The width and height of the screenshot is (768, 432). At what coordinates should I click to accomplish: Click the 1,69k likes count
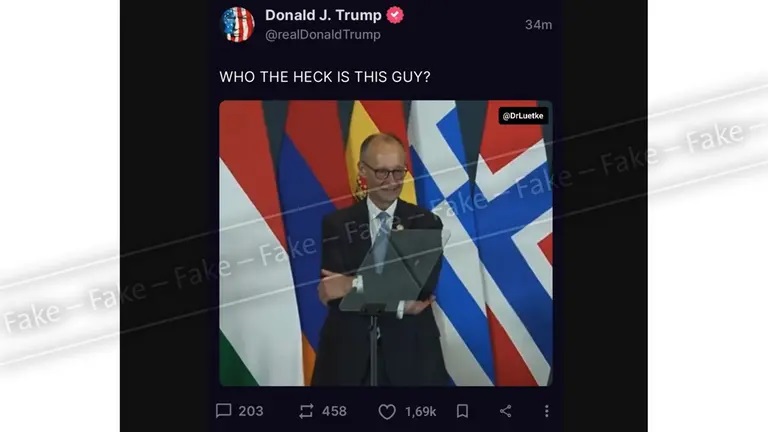420,411
